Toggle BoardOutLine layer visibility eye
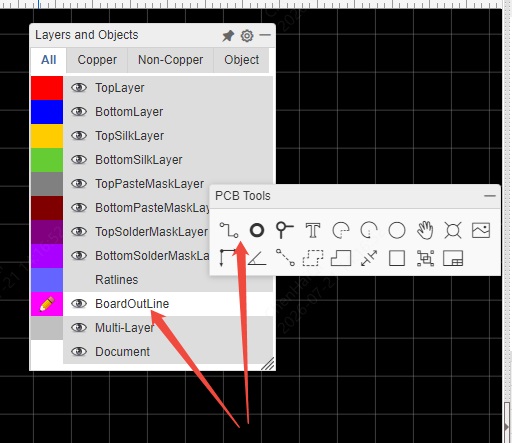The image size is (512, 443). point(79,304)
